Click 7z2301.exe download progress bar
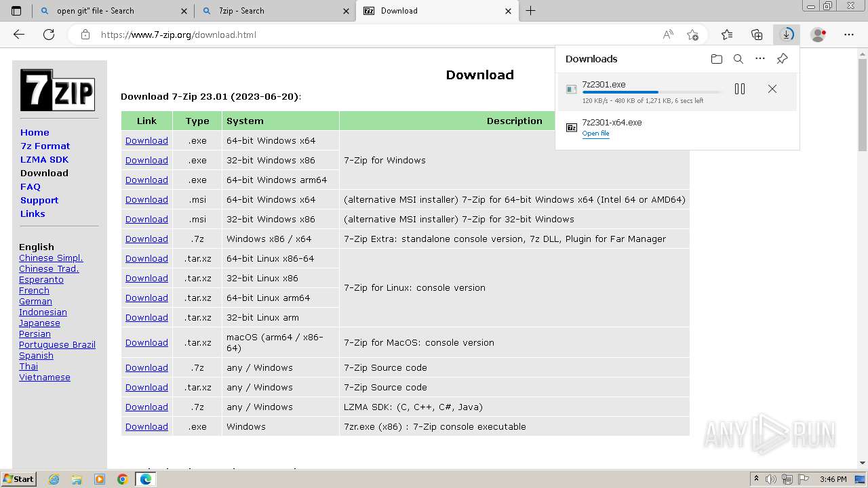This screenshot has height=488, width=868. (x=652, y=92)
